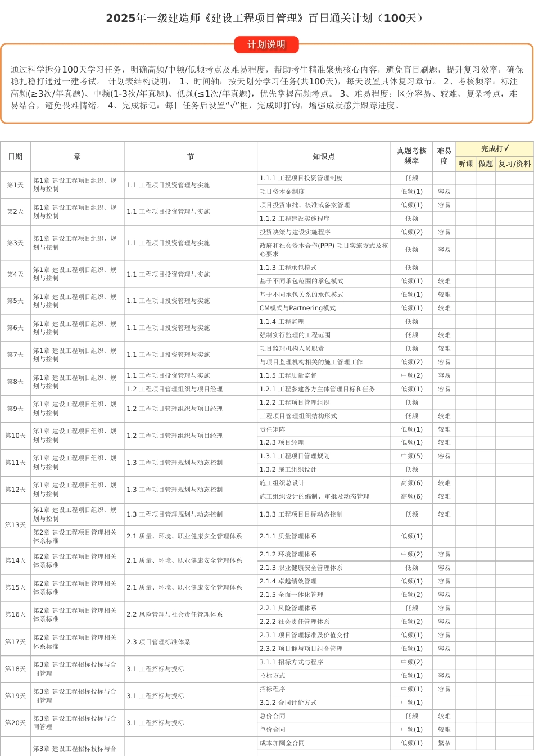Click the 第8天 date cell
Image resolution: width=534 pixels, height=756 pixels.
15,382
